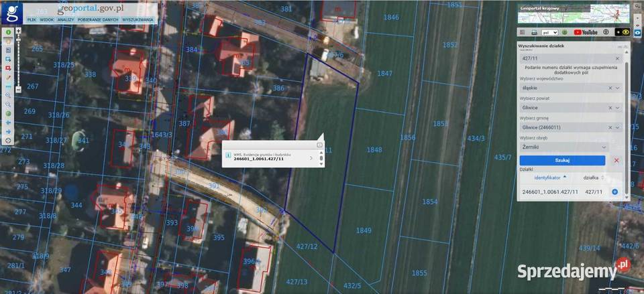
Task: Expand the województwo śląskie dropdown
Action: click(617, 88)
